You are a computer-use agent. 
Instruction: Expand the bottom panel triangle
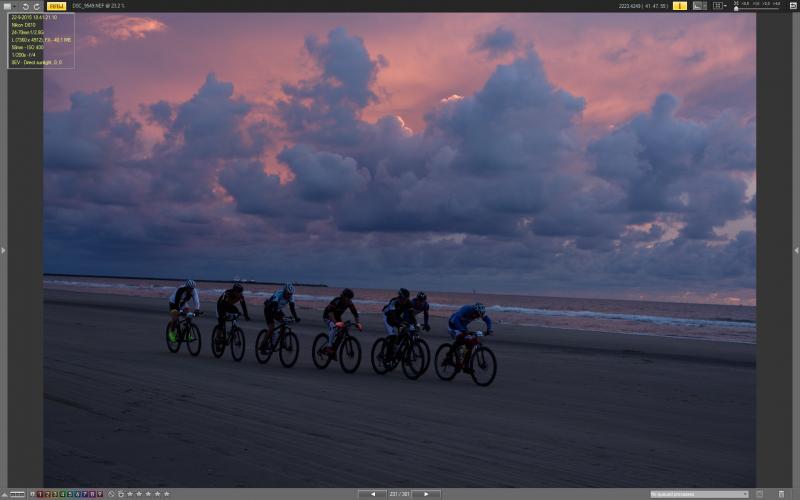click(4, 494)
